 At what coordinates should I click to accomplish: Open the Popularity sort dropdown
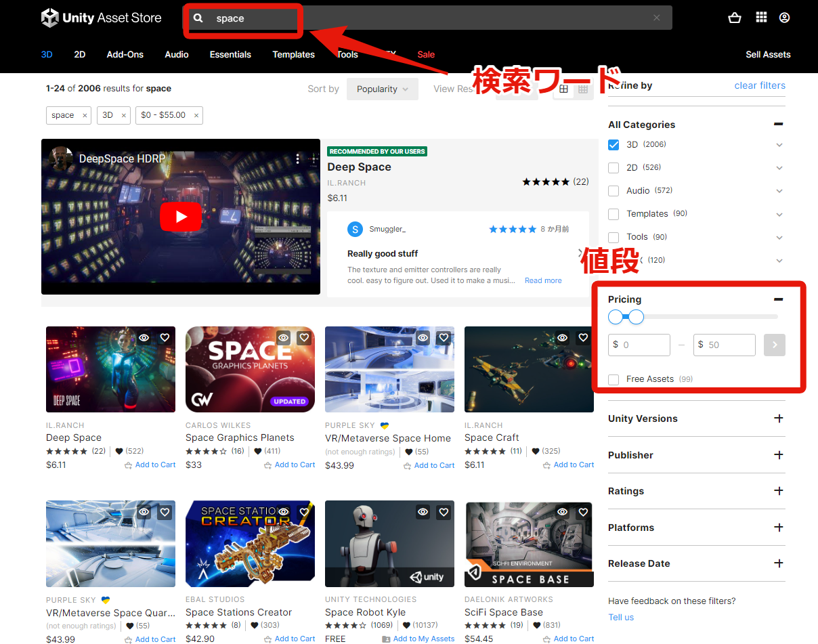pyautogui.click(x=382, y=89)
